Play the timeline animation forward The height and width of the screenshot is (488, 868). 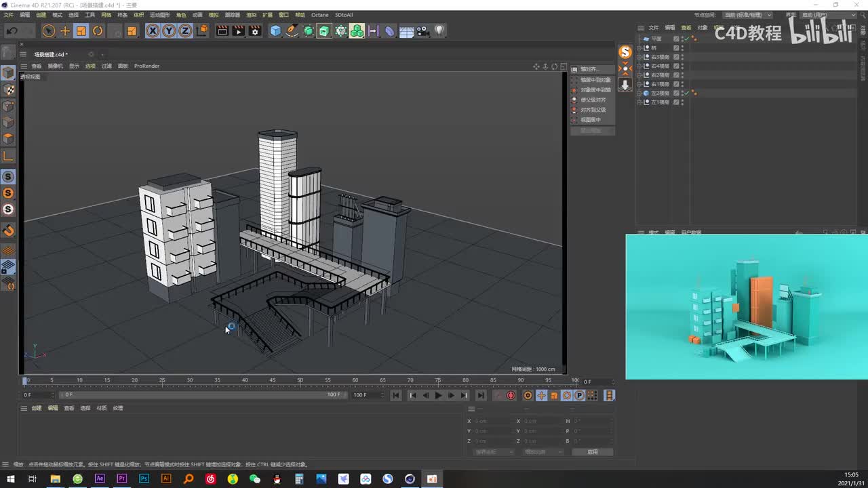click(438, 395)
